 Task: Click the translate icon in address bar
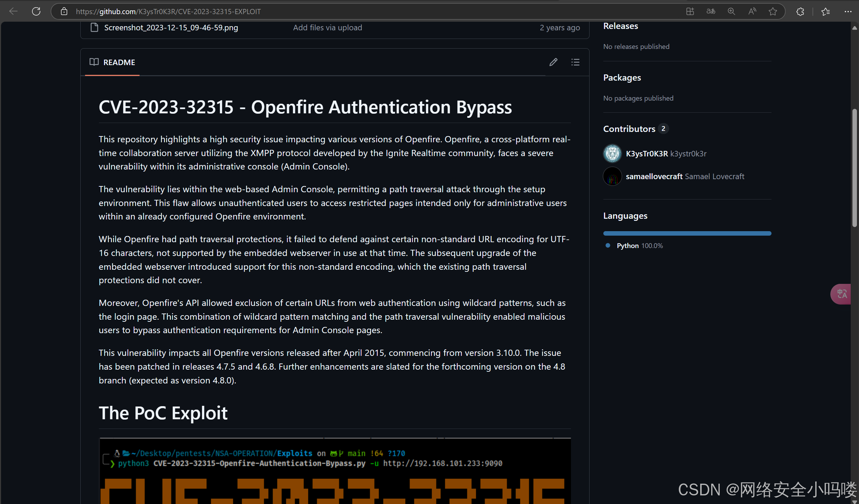point(710,11)
